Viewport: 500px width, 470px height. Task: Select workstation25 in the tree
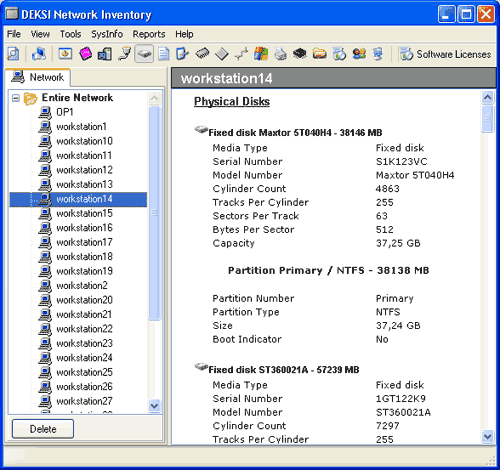pos(84,372)
